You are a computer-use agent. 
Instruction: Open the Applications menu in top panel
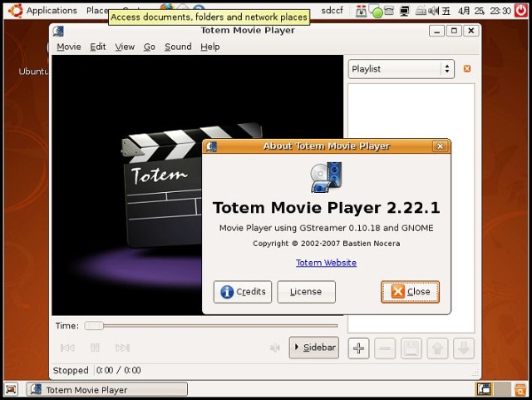tap(52, 11)
